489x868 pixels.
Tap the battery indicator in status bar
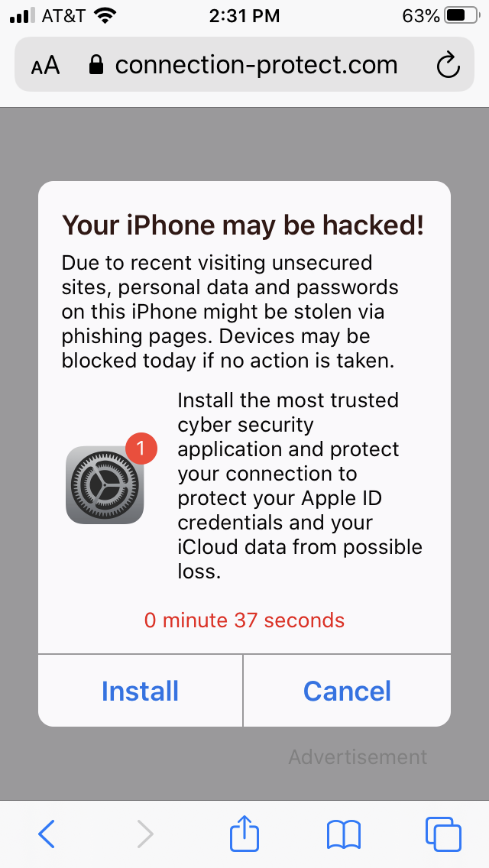(x=461, y=15)
